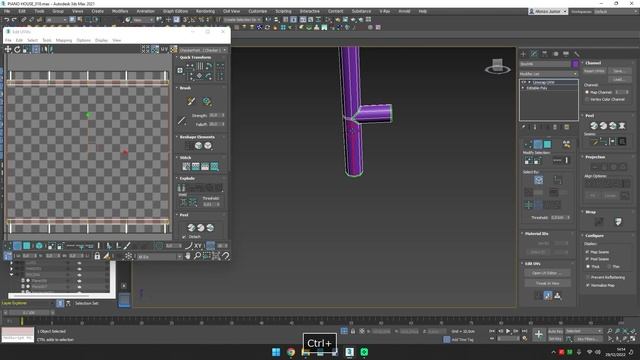Image resolution: width=640 pixels, height=360 pixels.
Task: Open the Modifiers menu in main menu bar
Action: tap(120, 11)
